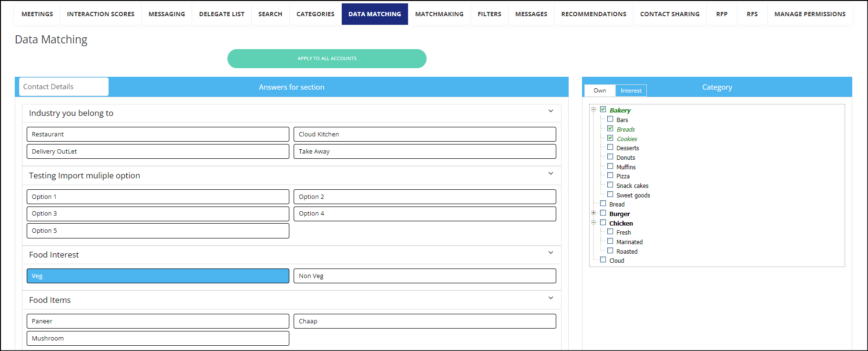The height and width of the screenshot is (351, 868).
Task: Expand the Burger tree node
Action: [593, 213]
